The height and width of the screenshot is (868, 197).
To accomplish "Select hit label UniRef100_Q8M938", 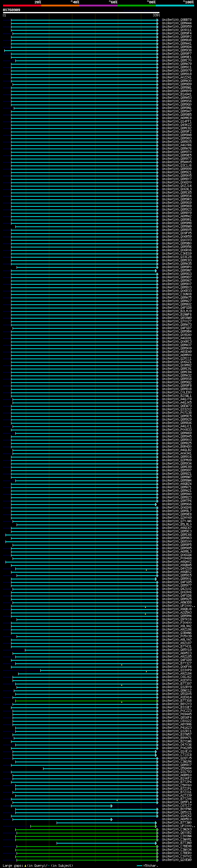I will (176, 50).
